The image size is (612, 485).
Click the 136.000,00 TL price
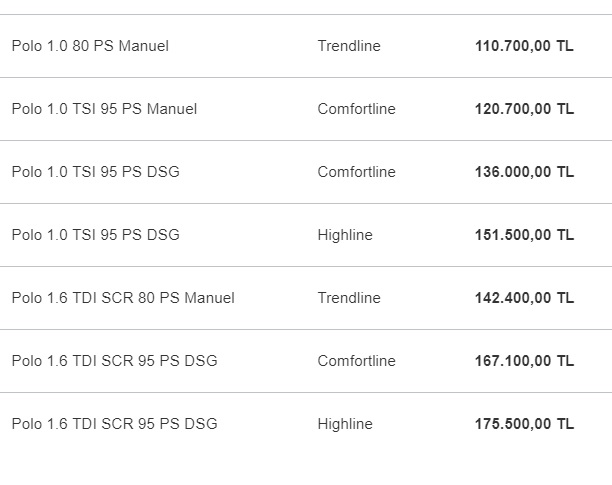[524, 172]
